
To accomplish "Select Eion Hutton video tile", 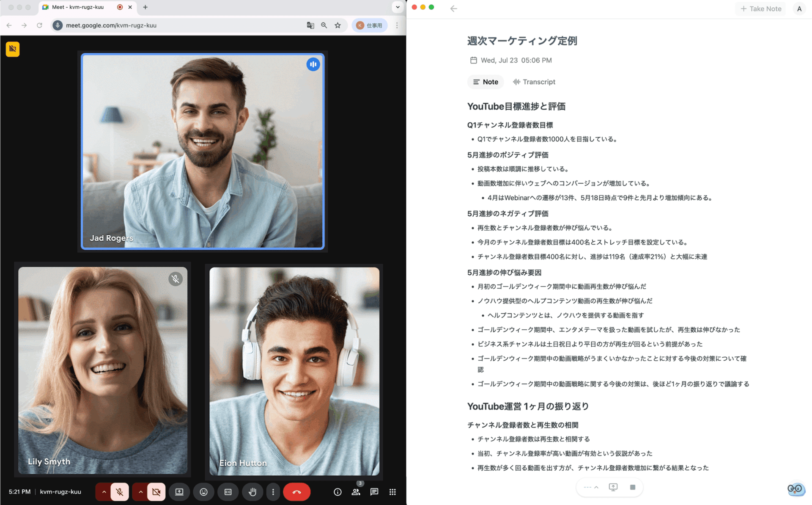I will click(294, 371).
